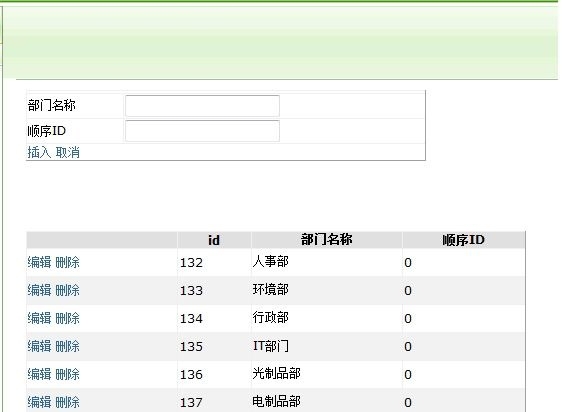Delete the 光制品部 row (id 136)
Viewport: 565px width, 412px height.
point(67,374)
